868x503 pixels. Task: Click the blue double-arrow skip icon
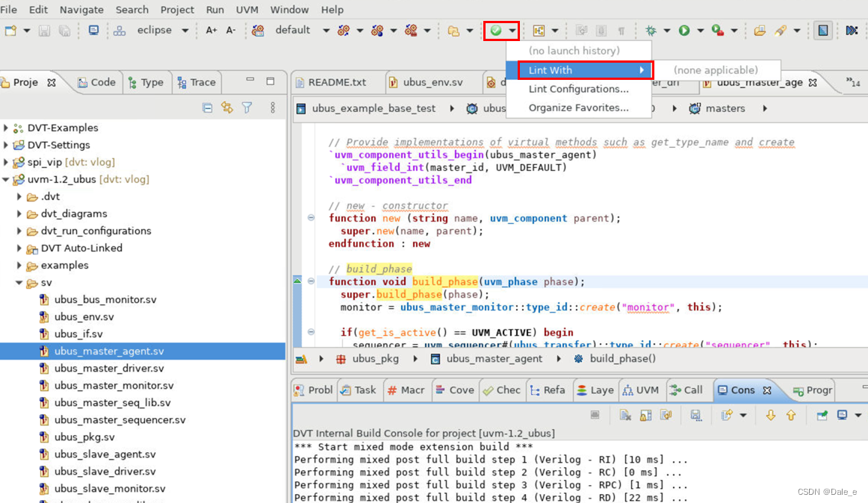(x=852, y=31)
